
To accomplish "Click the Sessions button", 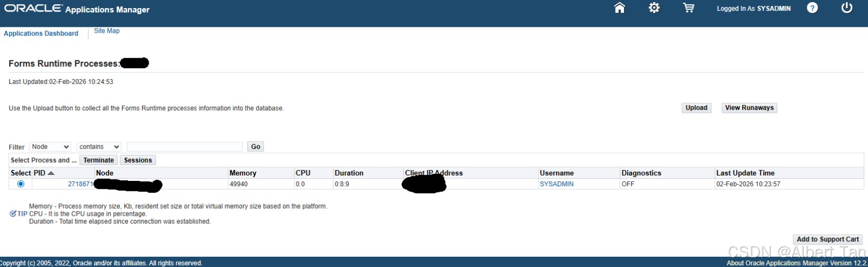I will click(x=138, y=160).
